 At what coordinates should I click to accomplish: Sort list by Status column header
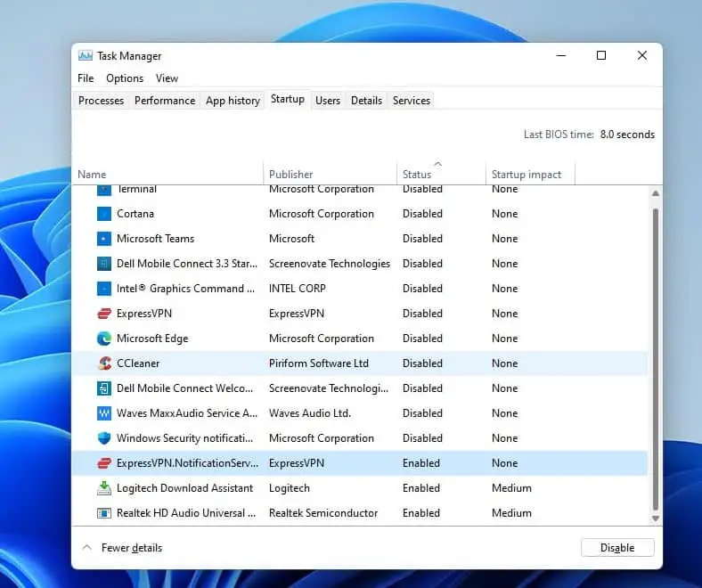pyautogui.click(x=417, y=175)
